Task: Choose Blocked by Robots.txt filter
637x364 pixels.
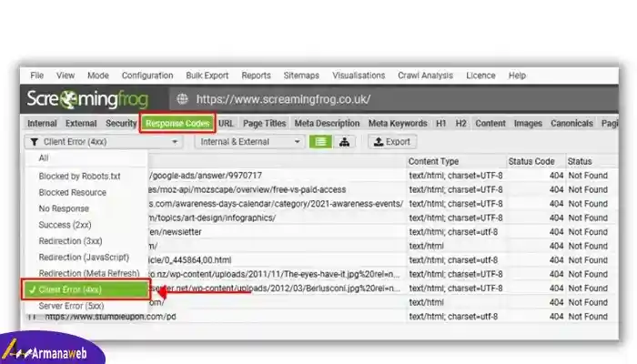Action: tap(80, 177)
